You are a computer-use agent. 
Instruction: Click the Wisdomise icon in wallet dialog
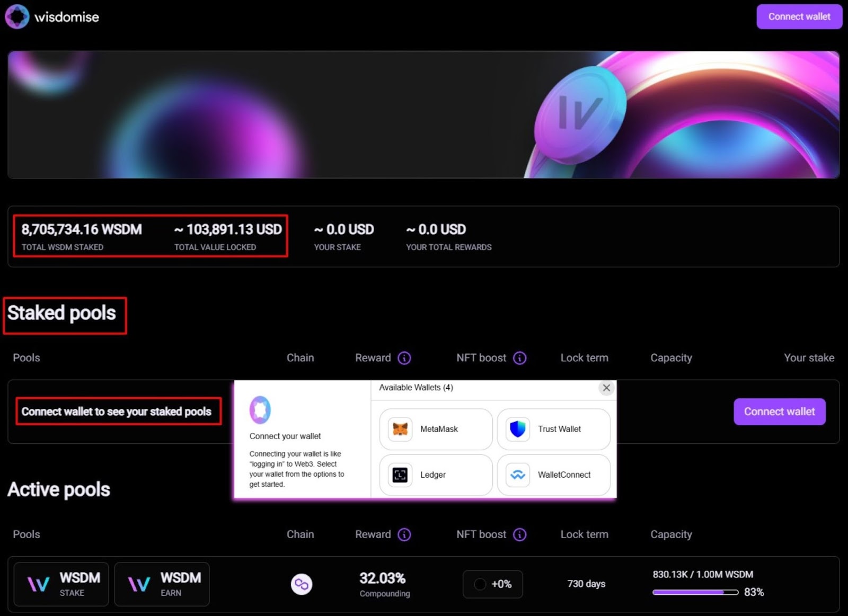[260, 409]
